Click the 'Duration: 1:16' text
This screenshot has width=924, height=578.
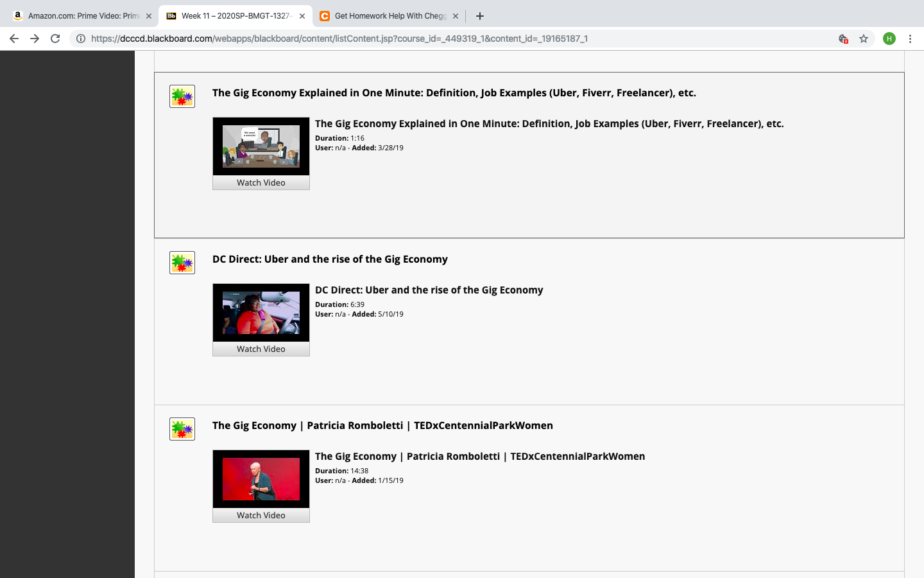click(x=339, y=138)
